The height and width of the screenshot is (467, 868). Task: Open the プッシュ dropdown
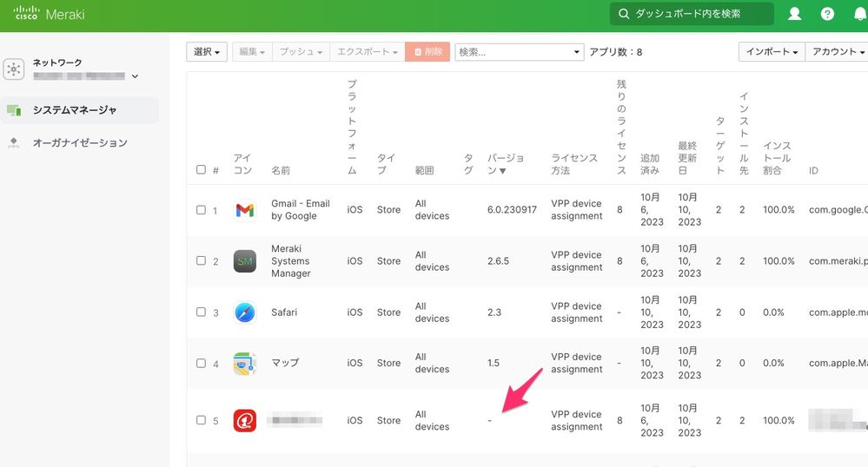[301, 51]
